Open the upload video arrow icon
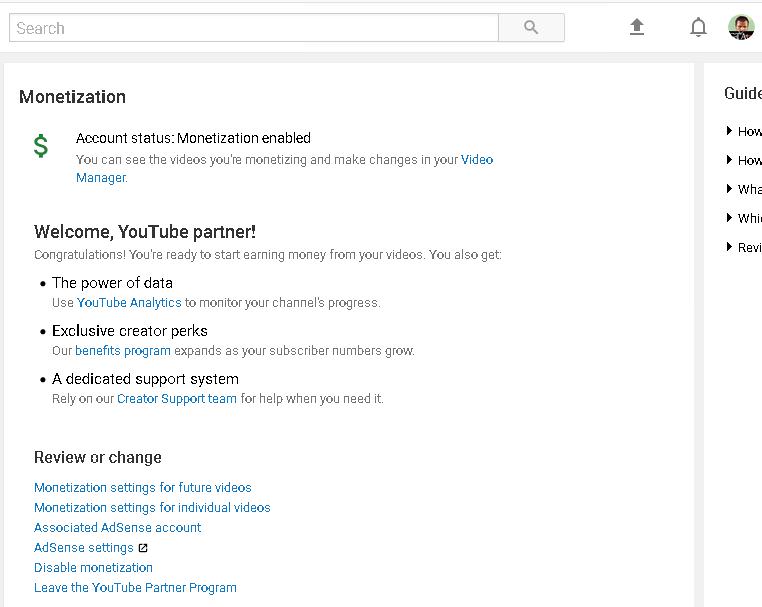The height and width of the screenshot is (607, 762). coord(637,27)
